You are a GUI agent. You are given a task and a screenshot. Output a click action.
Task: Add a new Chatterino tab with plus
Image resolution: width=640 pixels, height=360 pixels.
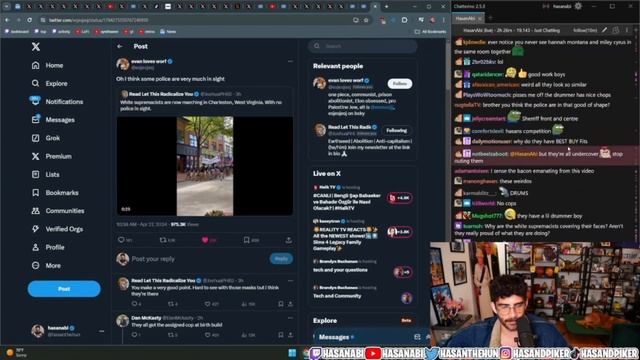click(x=490, y=18)
